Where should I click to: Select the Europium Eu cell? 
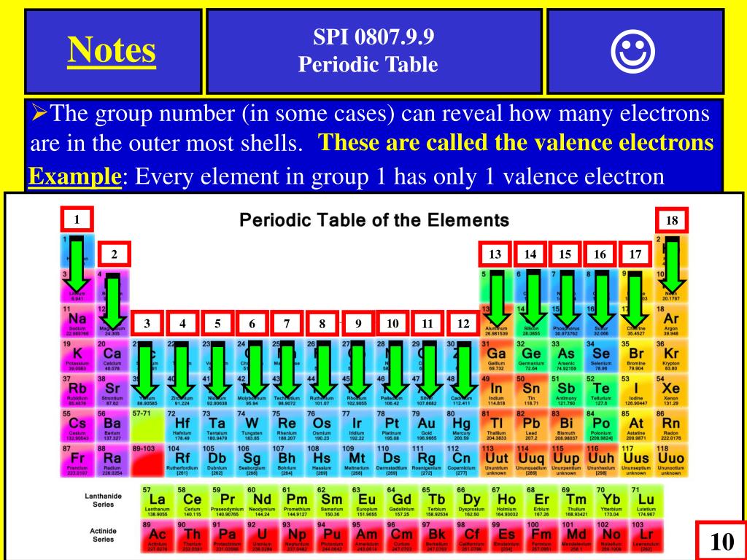point(366,502)
